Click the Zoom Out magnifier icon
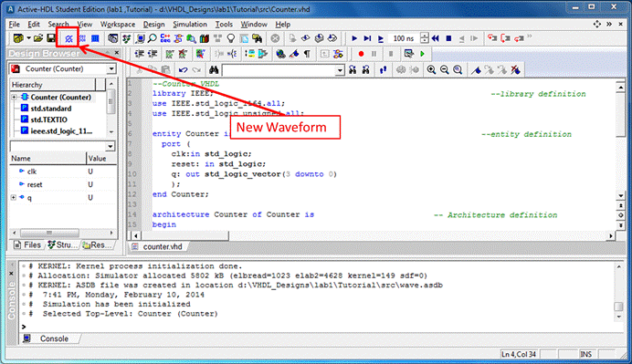 tap(445, 70)
